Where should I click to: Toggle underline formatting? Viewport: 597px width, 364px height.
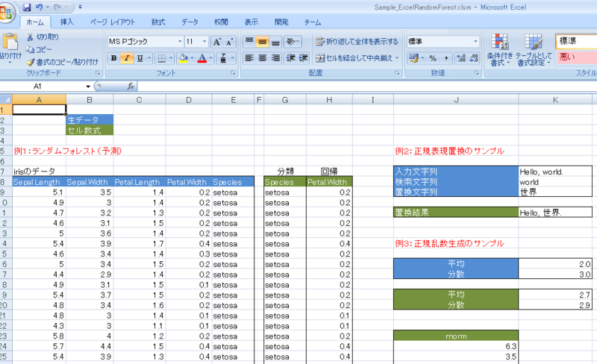(140, 58)
